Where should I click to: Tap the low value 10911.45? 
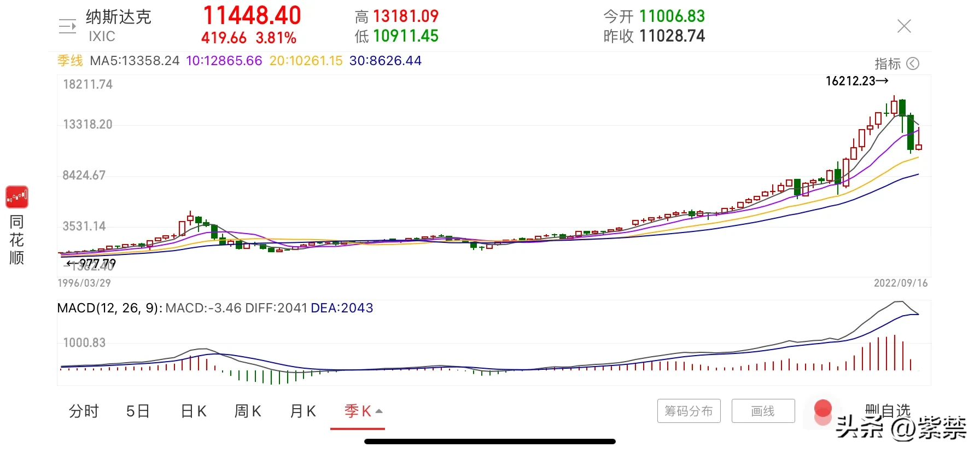coord(406,36)
